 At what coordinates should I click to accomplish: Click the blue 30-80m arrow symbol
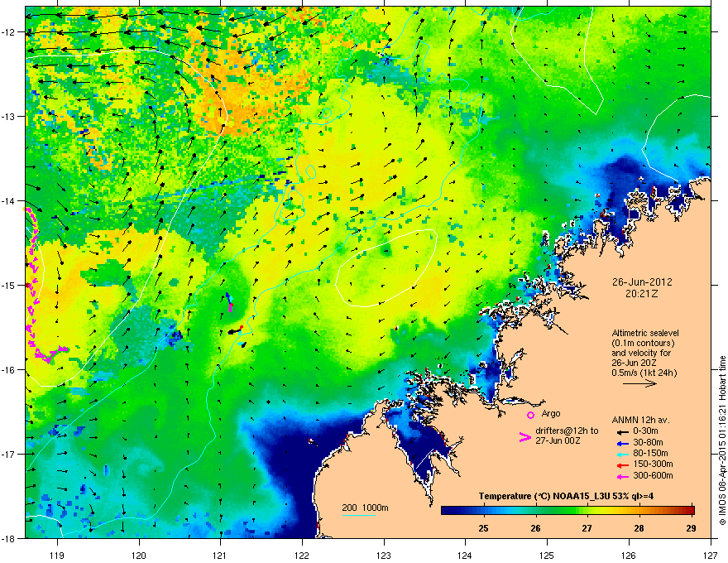(622, 443)
